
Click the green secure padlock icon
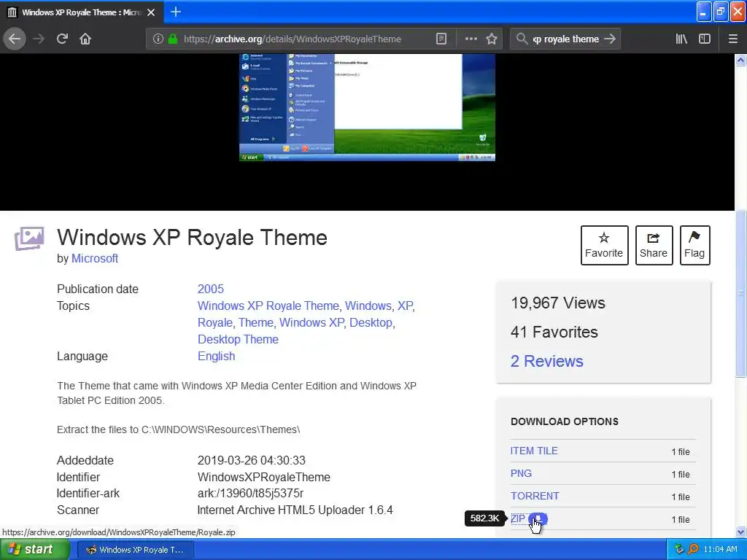point(173,39)
